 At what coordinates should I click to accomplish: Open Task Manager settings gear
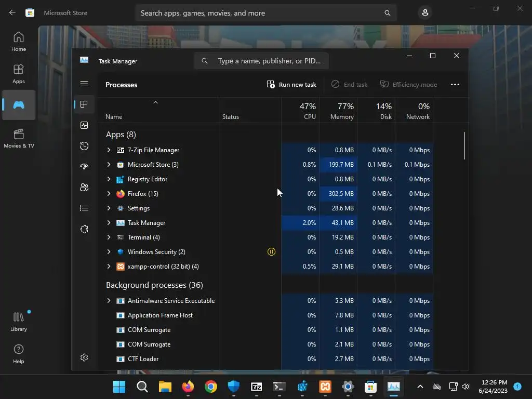tap(84, 357)
